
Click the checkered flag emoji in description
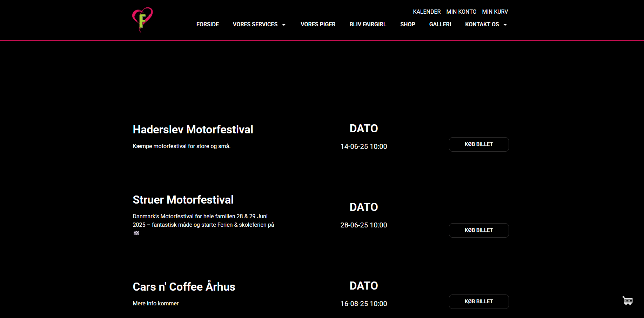[136, 233]
